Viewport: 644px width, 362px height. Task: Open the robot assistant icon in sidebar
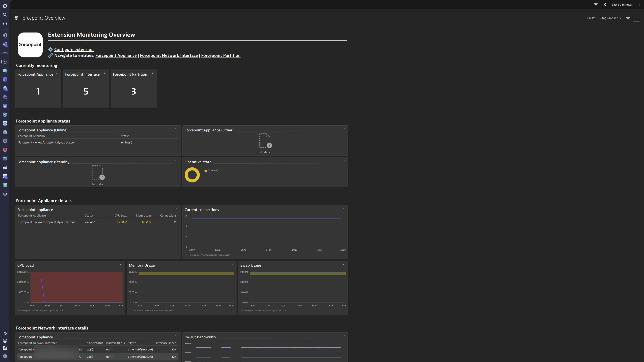[x=5, y=194]
